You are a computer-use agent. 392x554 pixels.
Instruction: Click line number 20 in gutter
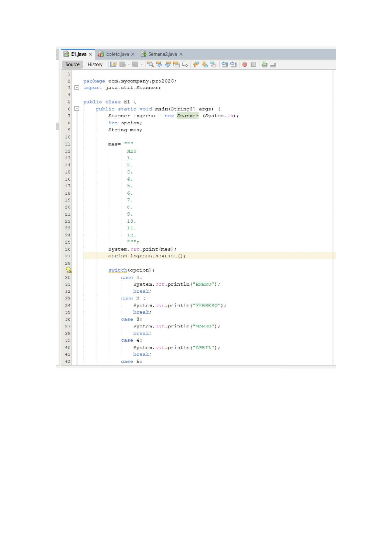(x=68, y=207)
